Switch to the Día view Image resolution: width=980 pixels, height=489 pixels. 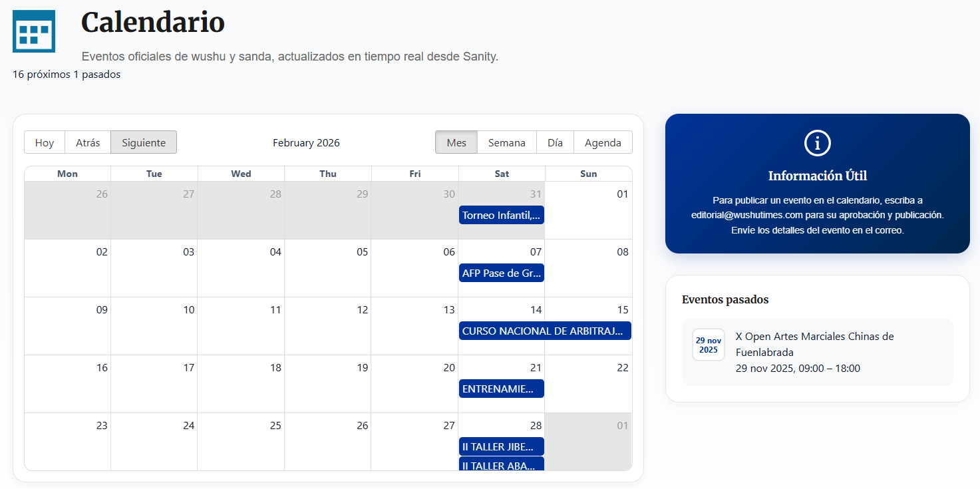coord(555,142)
